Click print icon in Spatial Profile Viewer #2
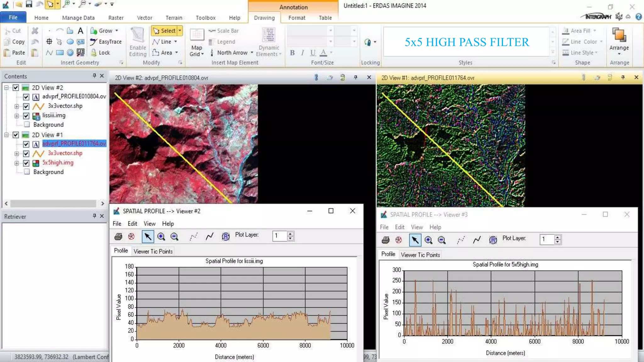 pos(118,236)
